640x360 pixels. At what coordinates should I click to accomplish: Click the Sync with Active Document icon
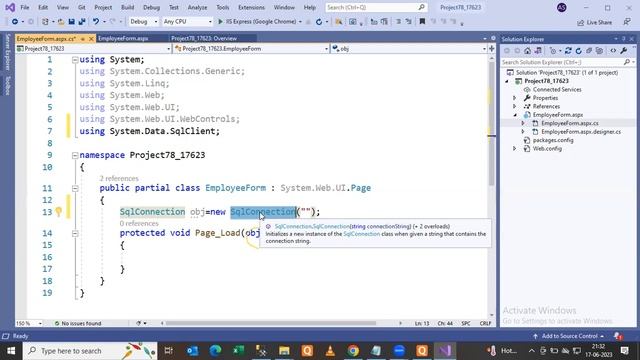coord(568,51)
